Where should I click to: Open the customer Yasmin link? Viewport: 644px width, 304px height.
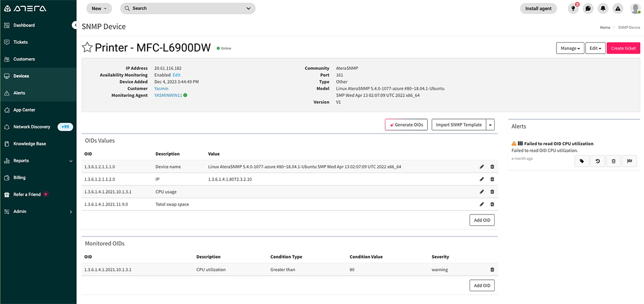tap(162, 88)
